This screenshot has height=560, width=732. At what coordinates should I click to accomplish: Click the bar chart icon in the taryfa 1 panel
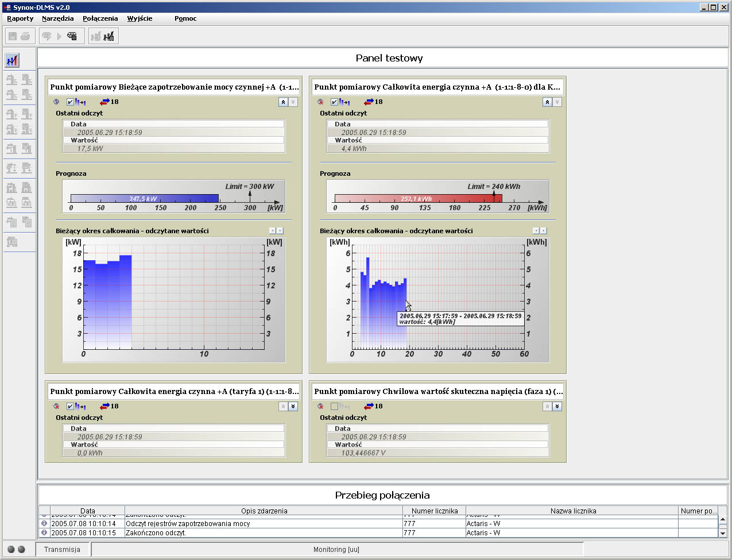click(x=80, y=406)
